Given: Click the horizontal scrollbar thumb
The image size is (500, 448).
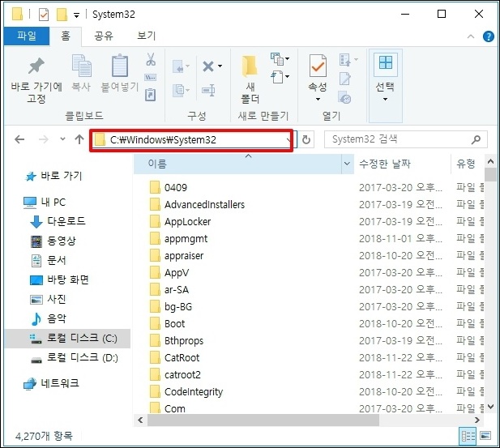Looking at the screenshot, I should coord(263,420).
